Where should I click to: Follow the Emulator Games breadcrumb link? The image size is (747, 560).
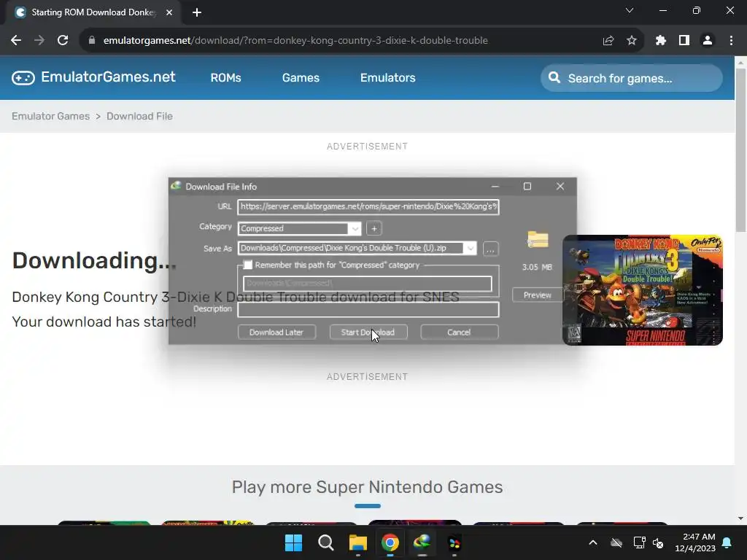pyautogui.click(x=50, y=116)
